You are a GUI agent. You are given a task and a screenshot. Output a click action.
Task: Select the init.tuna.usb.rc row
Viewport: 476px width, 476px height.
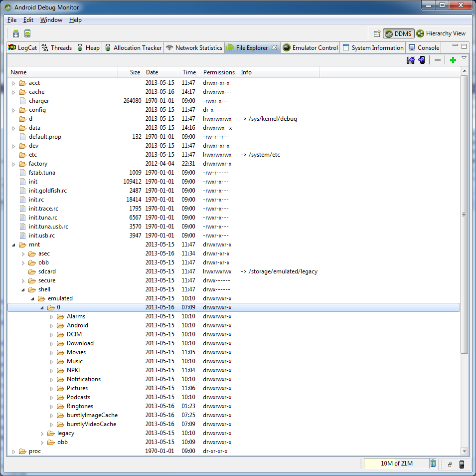tap(234, 227)
